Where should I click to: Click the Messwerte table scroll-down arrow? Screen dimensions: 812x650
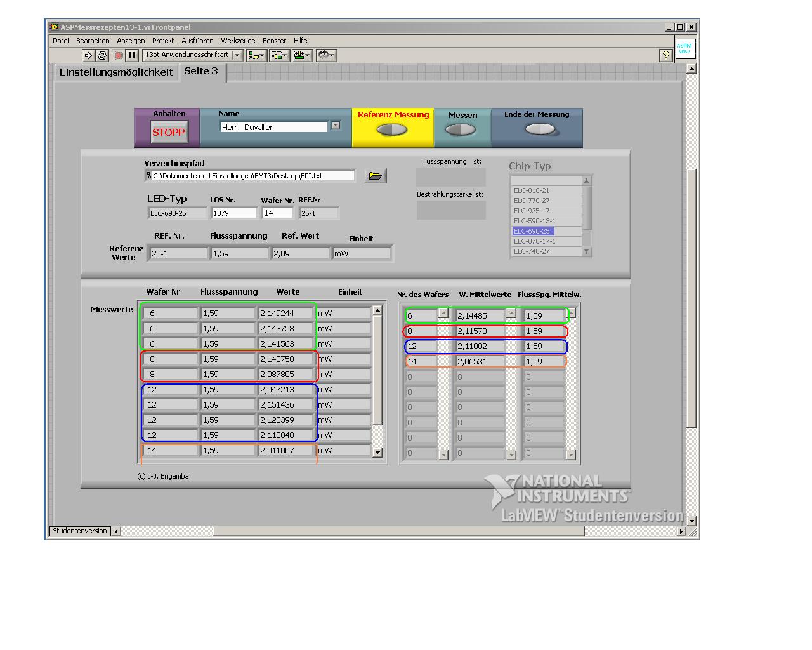tap(377, 453)
